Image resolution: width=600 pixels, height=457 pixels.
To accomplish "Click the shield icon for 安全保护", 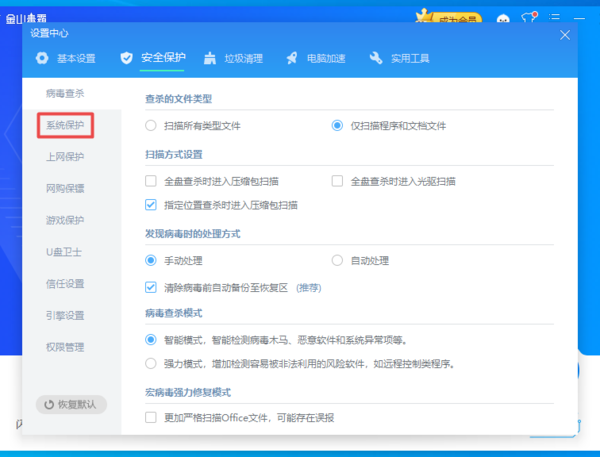I will point(126,58).
